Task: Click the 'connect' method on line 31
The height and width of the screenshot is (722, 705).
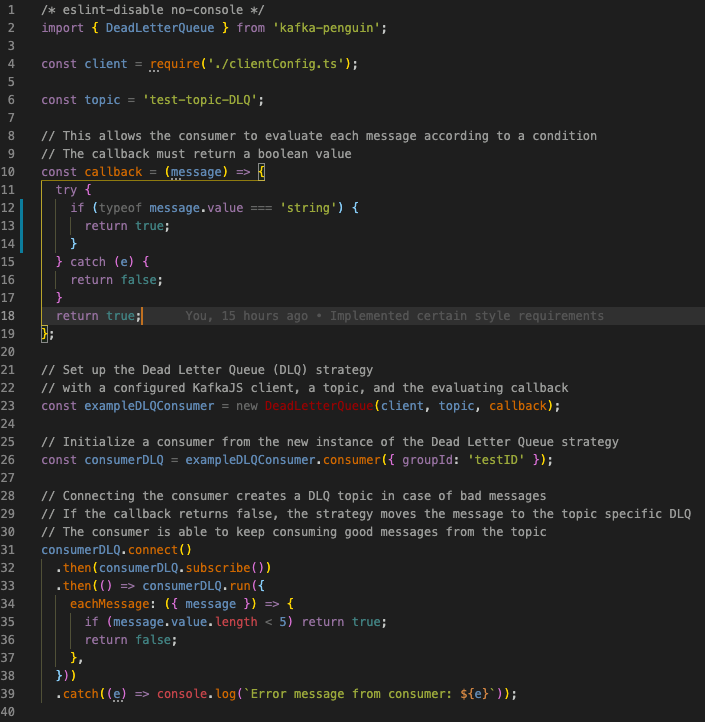Action: click(x=153, y=550)
